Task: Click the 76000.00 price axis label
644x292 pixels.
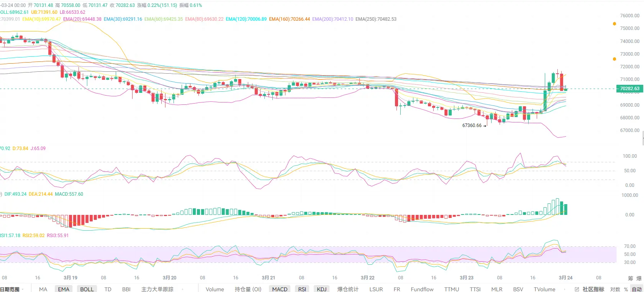Action: [630, 16]
